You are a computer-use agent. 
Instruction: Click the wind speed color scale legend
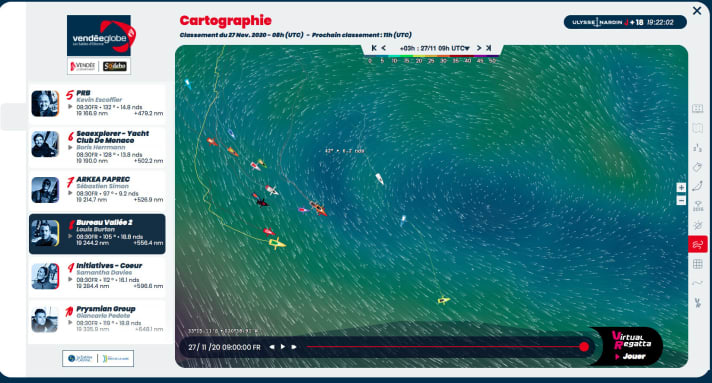point(431,59)
